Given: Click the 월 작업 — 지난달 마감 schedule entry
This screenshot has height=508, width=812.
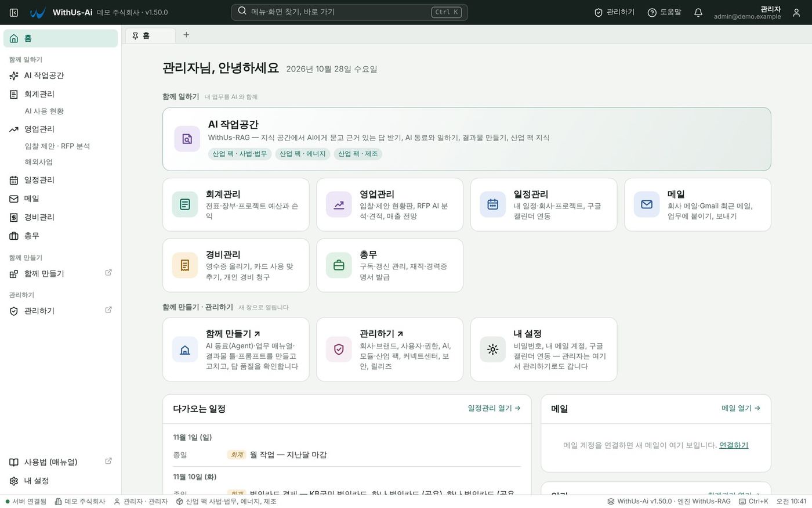Looking at the screenshot, I should 347,455.
